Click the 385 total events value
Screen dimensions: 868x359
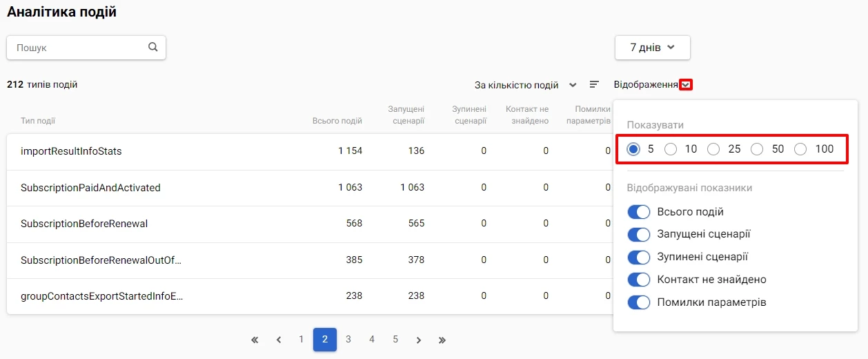tap(354, 260)
